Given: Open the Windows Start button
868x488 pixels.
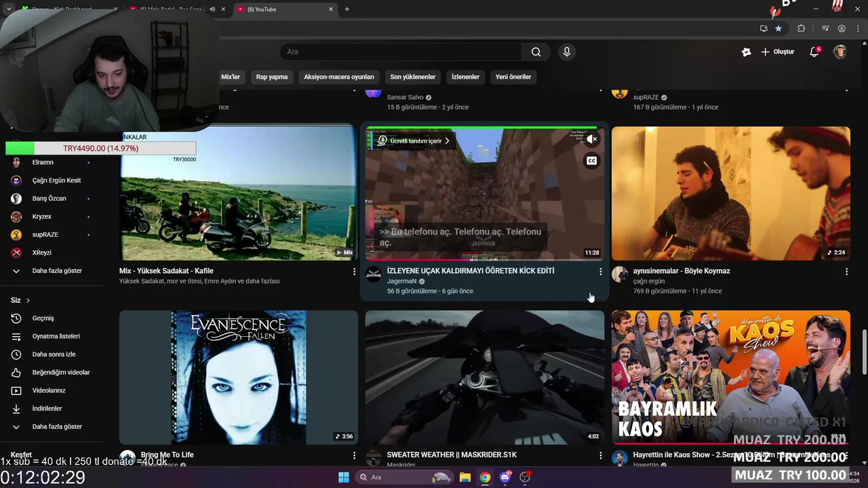Looking at the screenshot, I should click(x=344, y=477).
